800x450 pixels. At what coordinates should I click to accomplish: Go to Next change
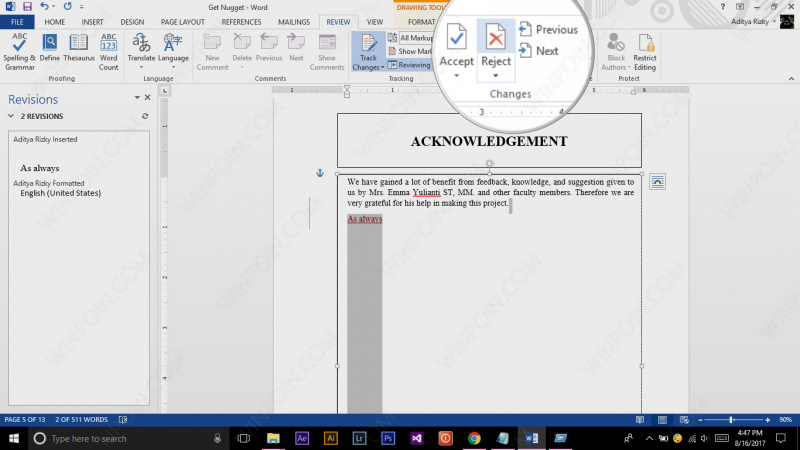pyautogui.click(x=539, y=51)
